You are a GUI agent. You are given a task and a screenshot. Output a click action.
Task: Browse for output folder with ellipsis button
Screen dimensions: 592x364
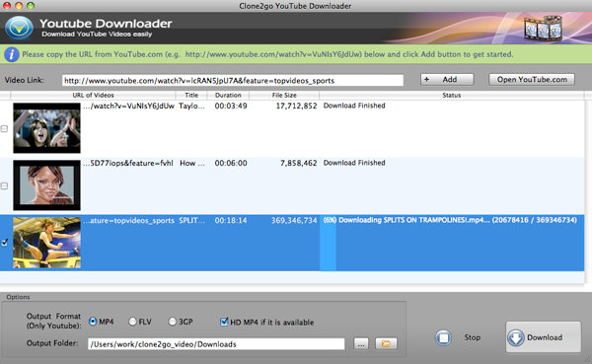point(361,343)
